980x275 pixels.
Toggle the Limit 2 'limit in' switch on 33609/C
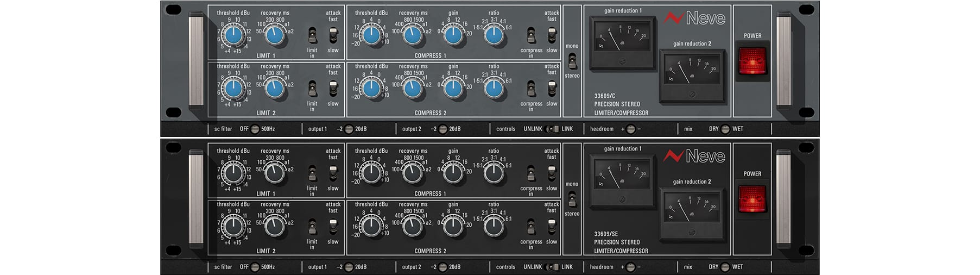coord(312,89)
